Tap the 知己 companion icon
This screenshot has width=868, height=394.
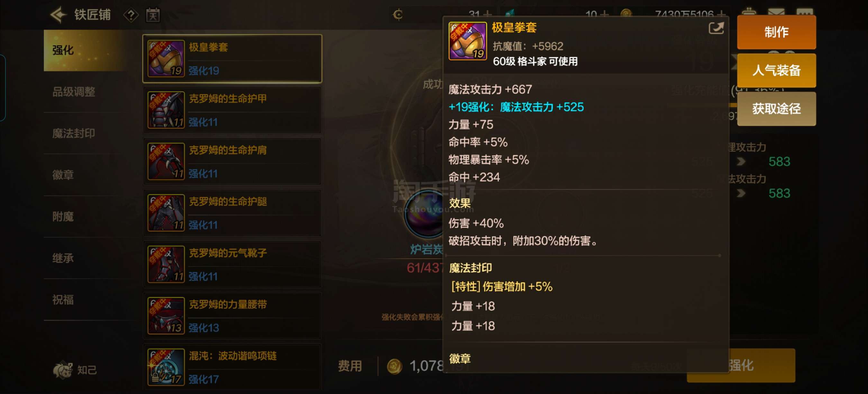click(x=63, y=370)
